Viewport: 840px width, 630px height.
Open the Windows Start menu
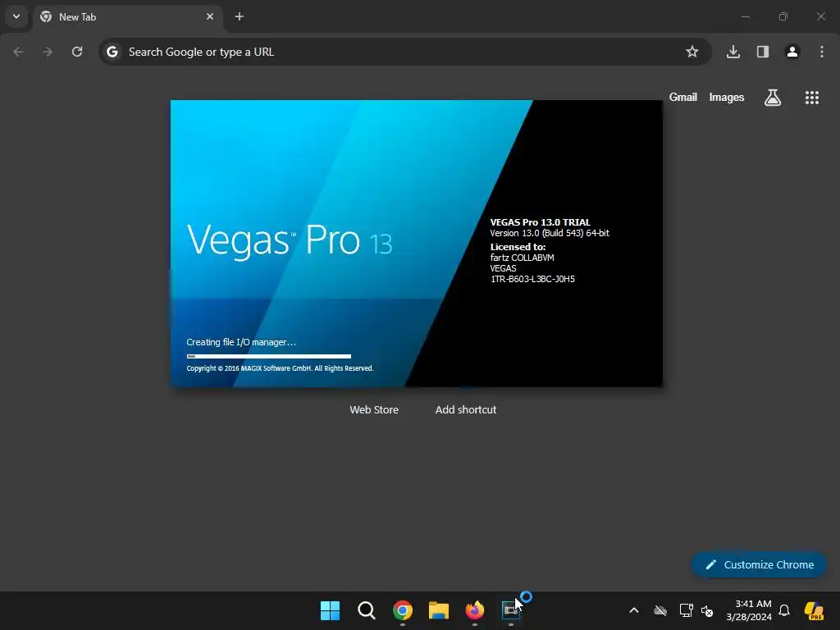[330, 610]
